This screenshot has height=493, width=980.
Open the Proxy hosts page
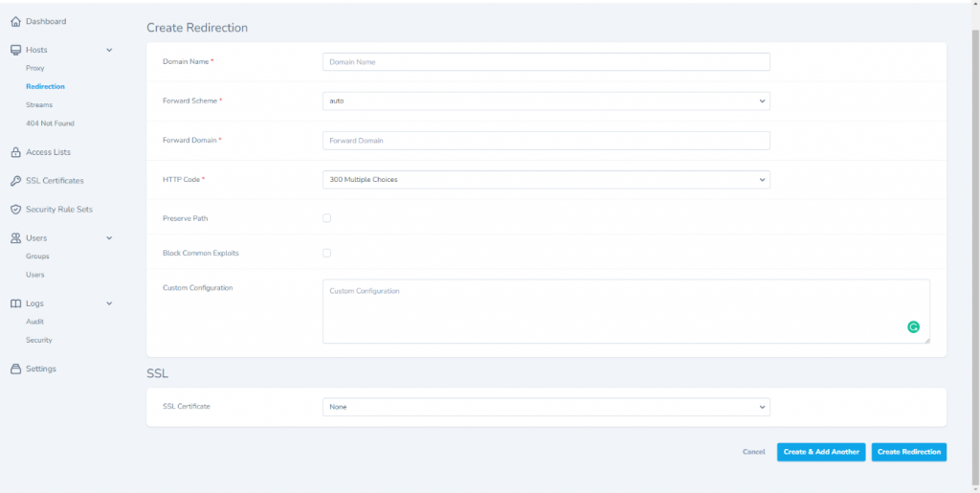point(35,69)
